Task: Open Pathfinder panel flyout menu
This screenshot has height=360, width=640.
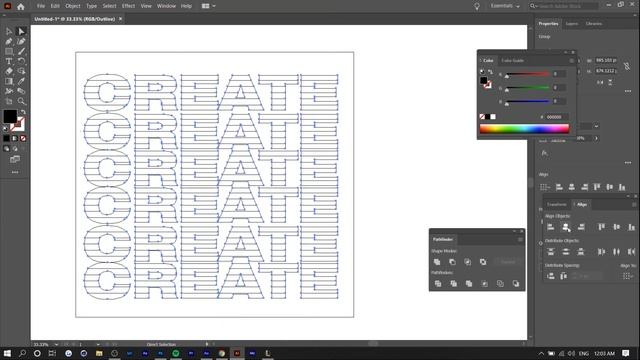Action: [x=520, y=240]
